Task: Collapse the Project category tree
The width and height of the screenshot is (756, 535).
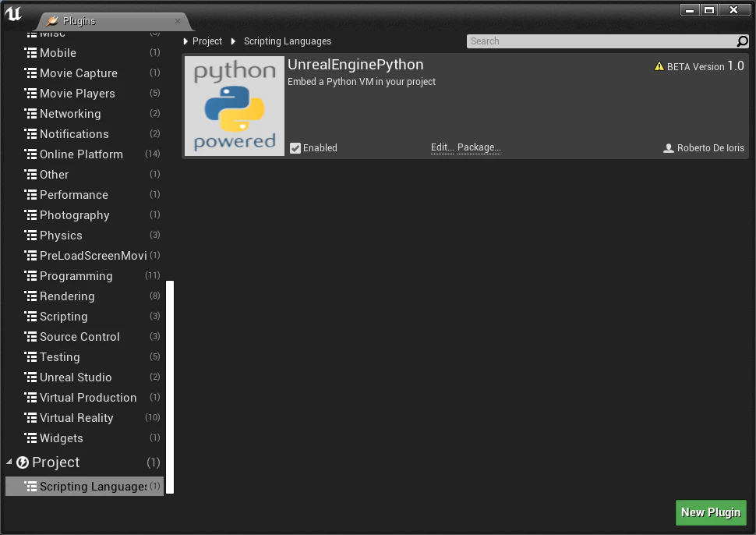Action: [9, 462]
